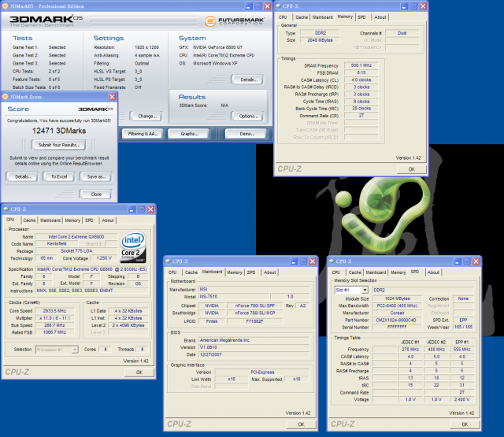Click the CPU-Z Memory window title icon
This screenshot has width=504, height=437.
click(279, 6)
